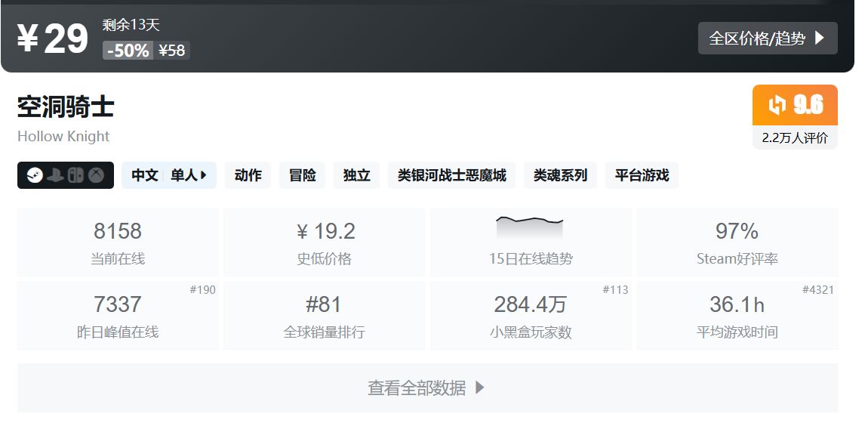Viewport: 868px width, 423px height.
Task: Select the 冒险 genre tag
Action: click(302, 175)
